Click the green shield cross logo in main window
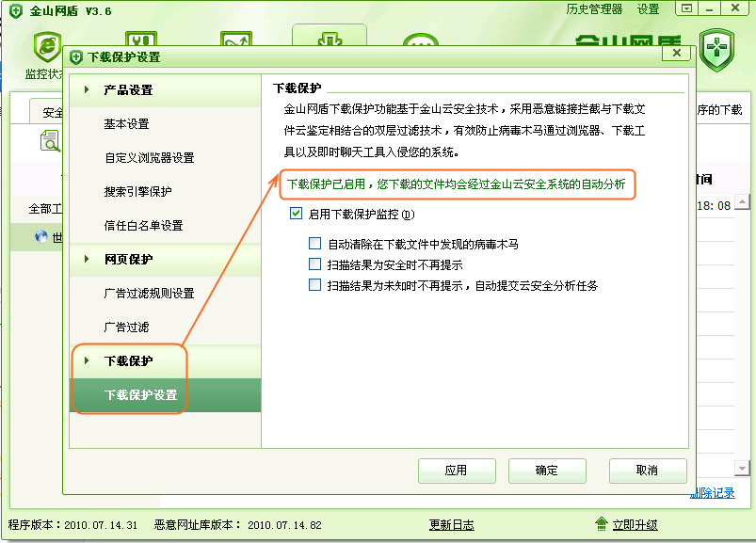The width and height of the screenshot is (756, 543). coord(717,50)
